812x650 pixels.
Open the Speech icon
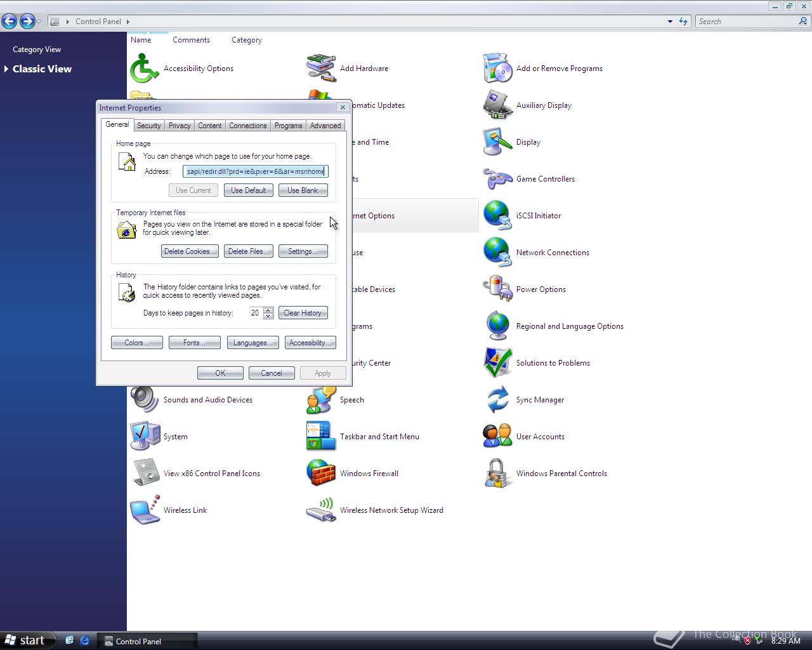321,400
